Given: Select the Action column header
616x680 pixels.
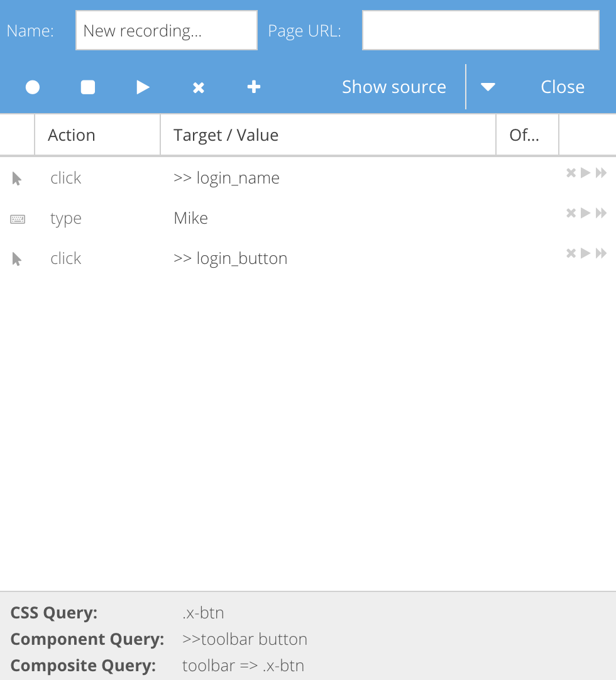Looking at the screenshot, I should (97, 135).
